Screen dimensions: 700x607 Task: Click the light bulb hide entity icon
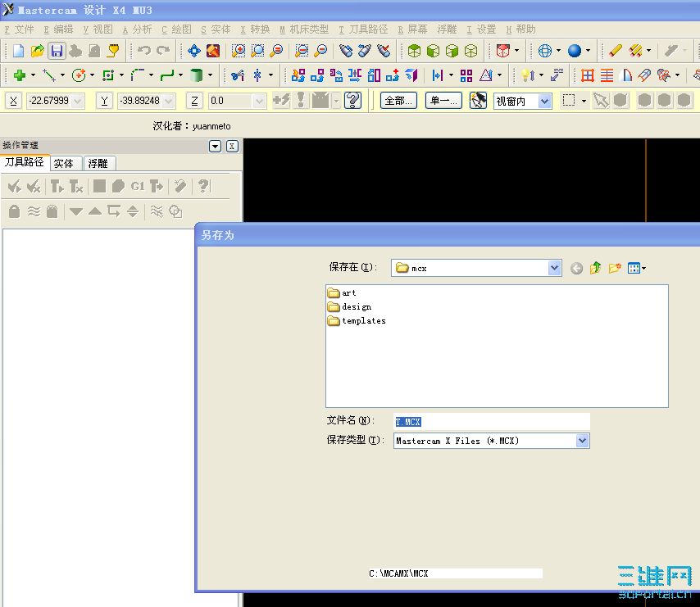[527, 75]
